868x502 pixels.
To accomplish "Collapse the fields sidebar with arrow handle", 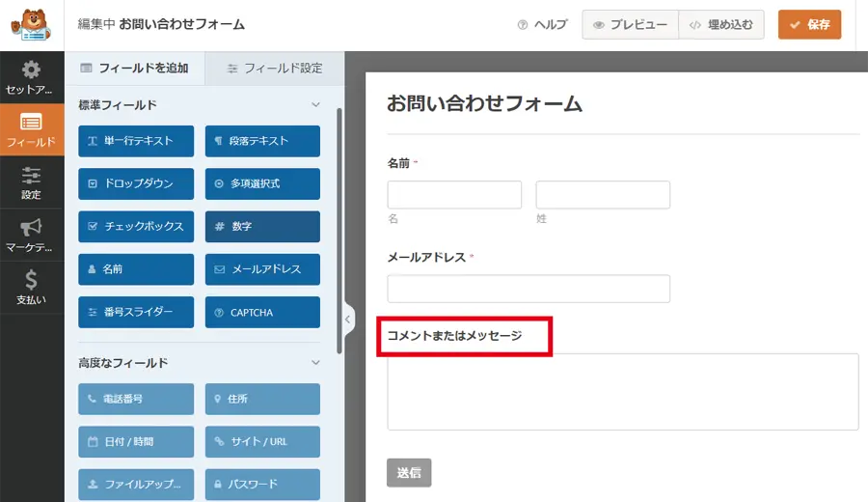I will point(348,320).
